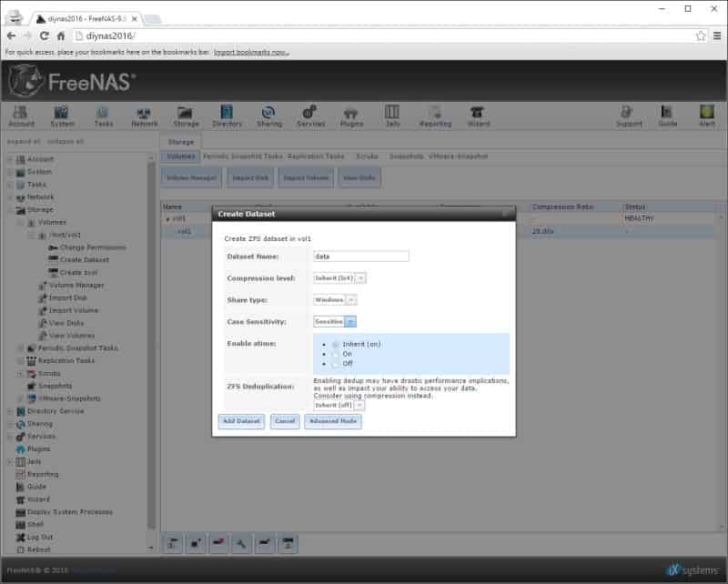Check the Alert status icon
The height and width of the screenshot is (584, 728).
coord(707,116)
